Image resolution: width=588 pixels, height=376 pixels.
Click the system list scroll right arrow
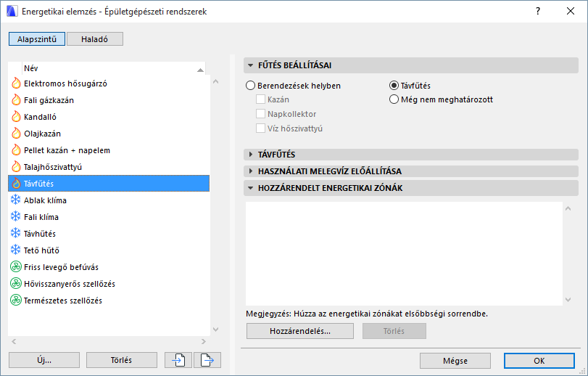(x=204, y=341)
